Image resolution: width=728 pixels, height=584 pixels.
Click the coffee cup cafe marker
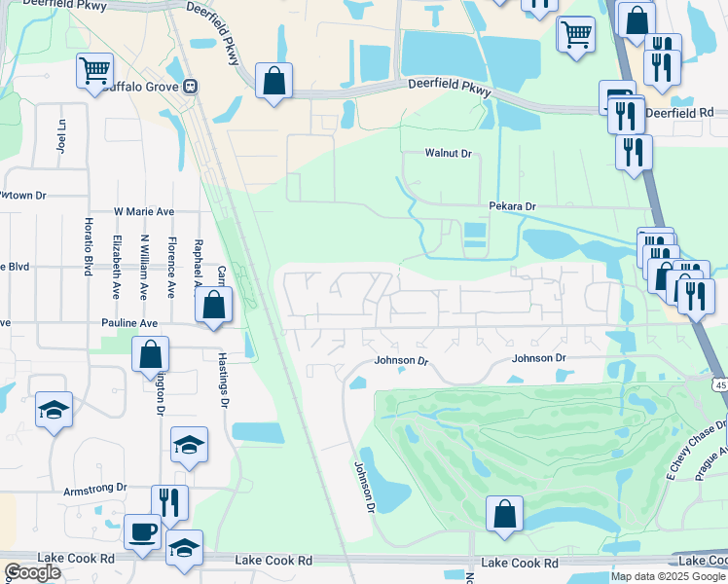pos(143,532)
